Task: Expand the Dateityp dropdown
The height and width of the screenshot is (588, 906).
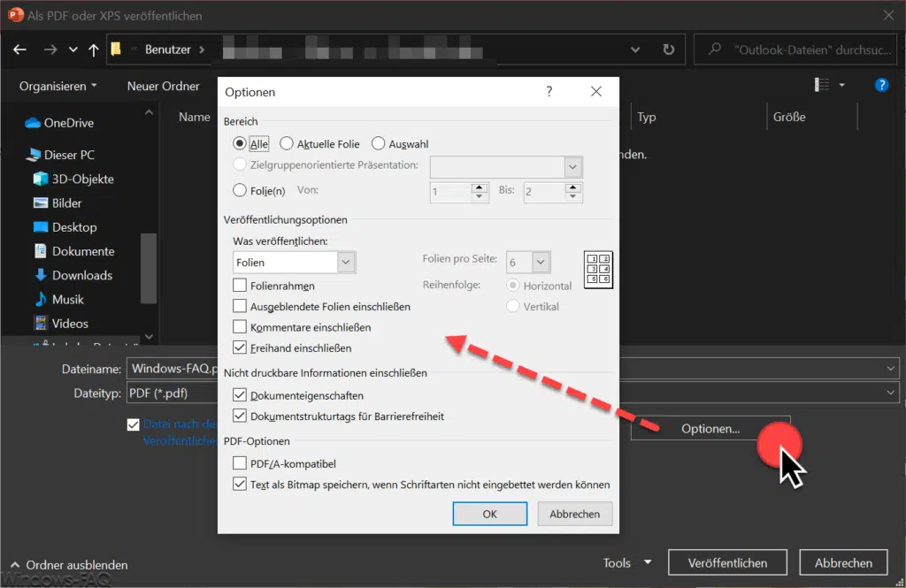Action: (x=889, y=392)
